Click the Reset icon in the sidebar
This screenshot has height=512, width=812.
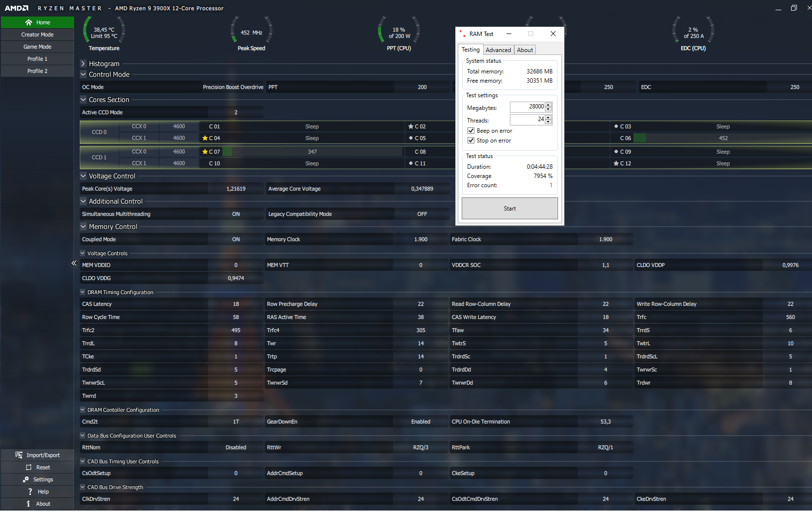(x=29, y=467)
